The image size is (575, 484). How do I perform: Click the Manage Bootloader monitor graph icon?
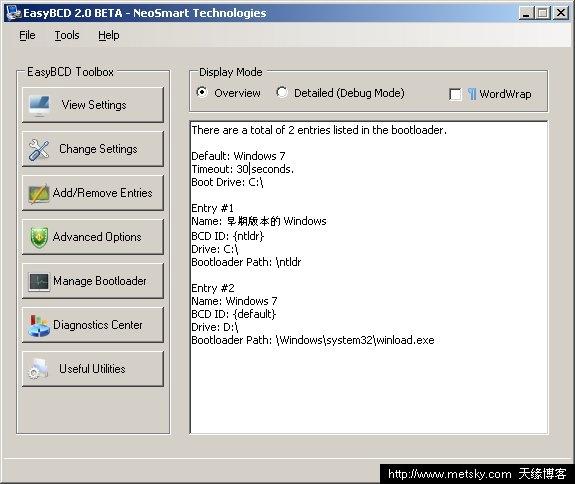tap(39, 282)
